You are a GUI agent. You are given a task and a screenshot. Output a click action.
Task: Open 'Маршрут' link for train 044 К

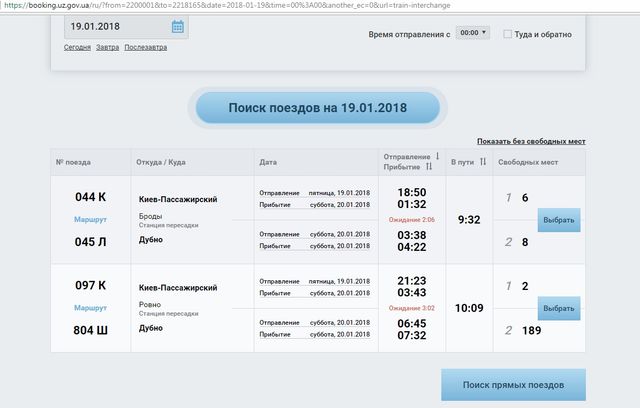pos(90,219)
